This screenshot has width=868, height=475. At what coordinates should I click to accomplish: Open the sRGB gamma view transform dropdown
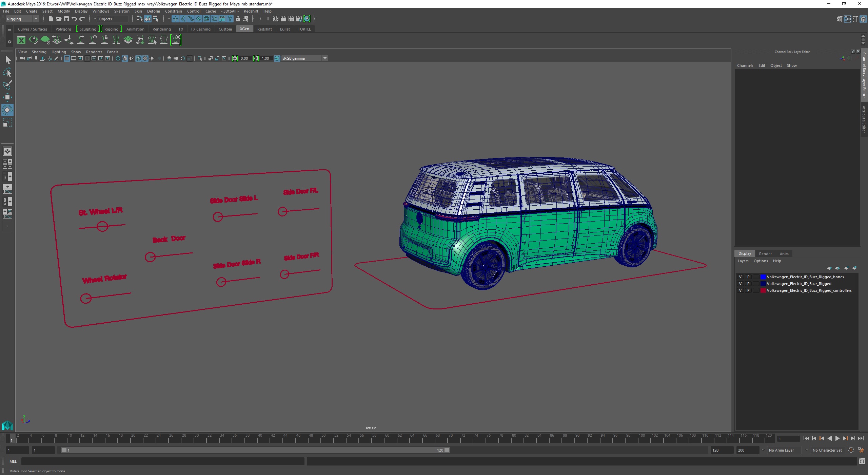click(304, 58)
